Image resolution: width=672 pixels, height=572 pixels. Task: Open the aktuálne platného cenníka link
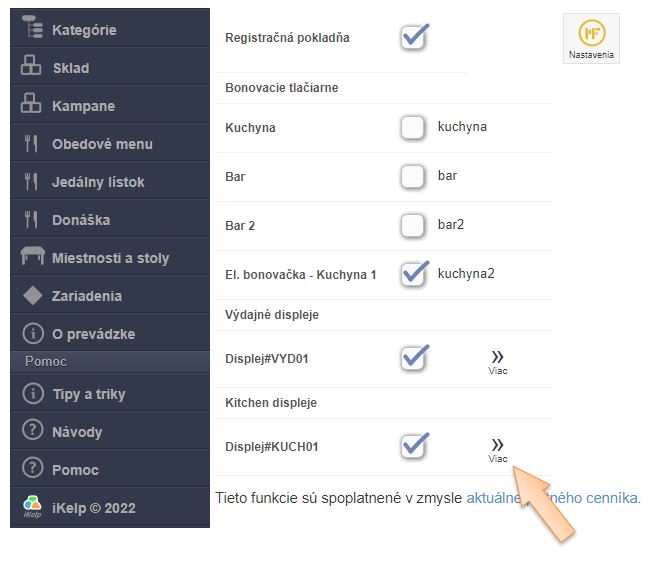pyautogui.click(x=553, y=497)
